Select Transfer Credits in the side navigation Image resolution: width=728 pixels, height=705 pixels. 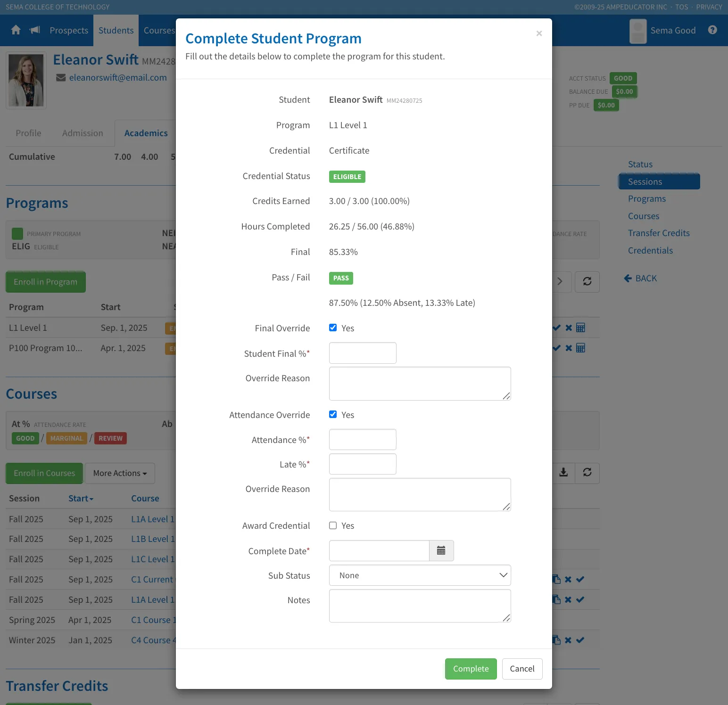[659, 233]
